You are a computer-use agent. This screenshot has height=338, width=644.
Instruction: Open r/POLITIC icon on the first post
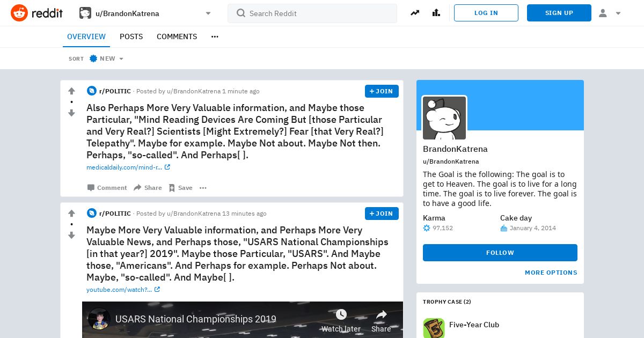pyautogui.click(x=92, y=91)
